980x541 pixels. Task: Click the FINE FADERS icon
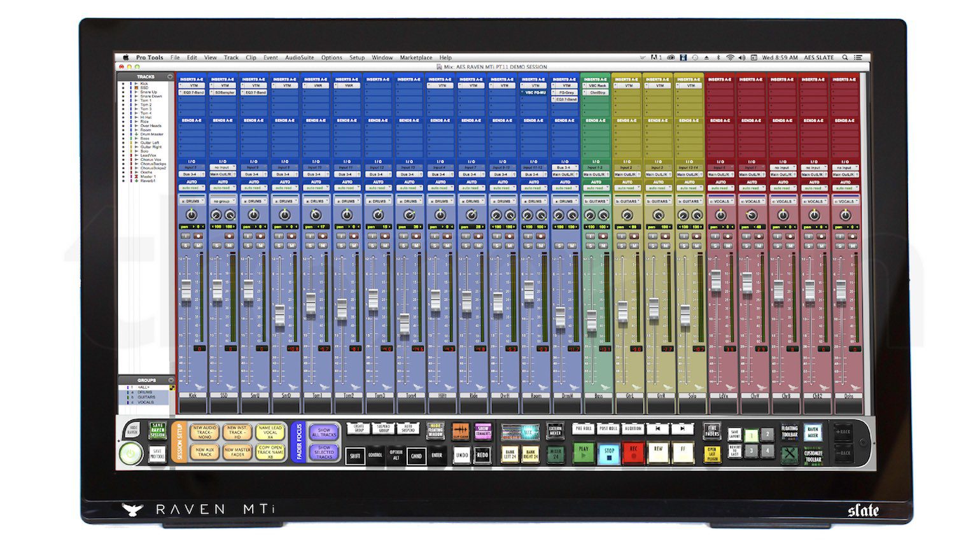713,430
